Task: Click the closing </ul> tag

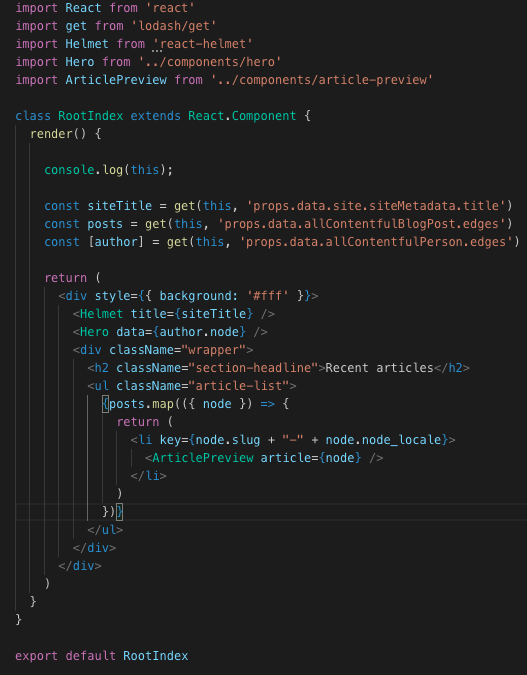Action: click(x=105, y=530)
